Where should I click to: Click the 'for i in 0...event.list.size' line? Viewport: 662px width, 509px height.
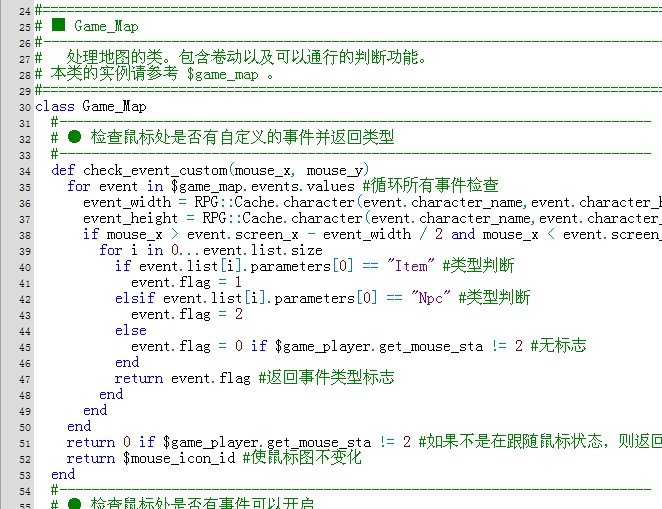(x=211, y=250)
